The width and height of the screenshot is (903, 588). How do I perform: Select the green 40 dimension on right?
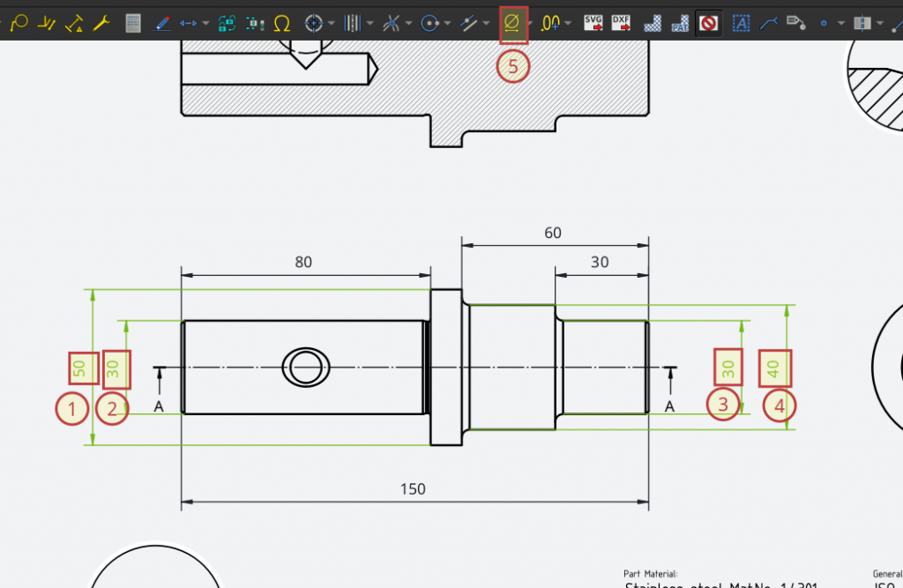click(774, 368)
